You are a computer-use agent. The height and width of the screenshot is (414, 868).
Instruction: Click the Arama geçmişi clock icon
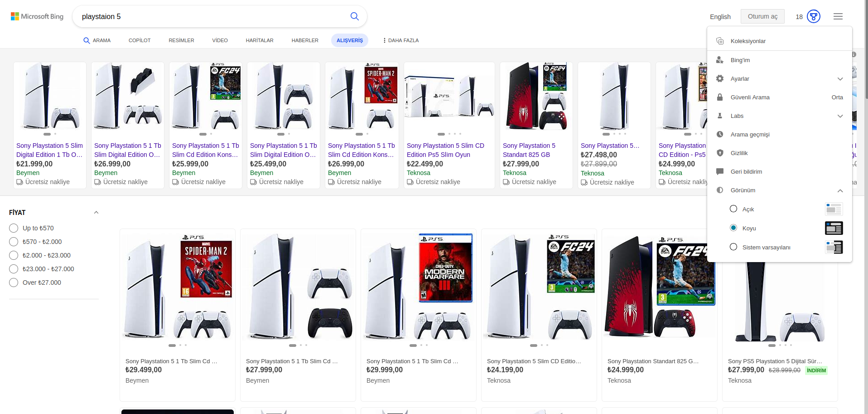pos(720,134)
